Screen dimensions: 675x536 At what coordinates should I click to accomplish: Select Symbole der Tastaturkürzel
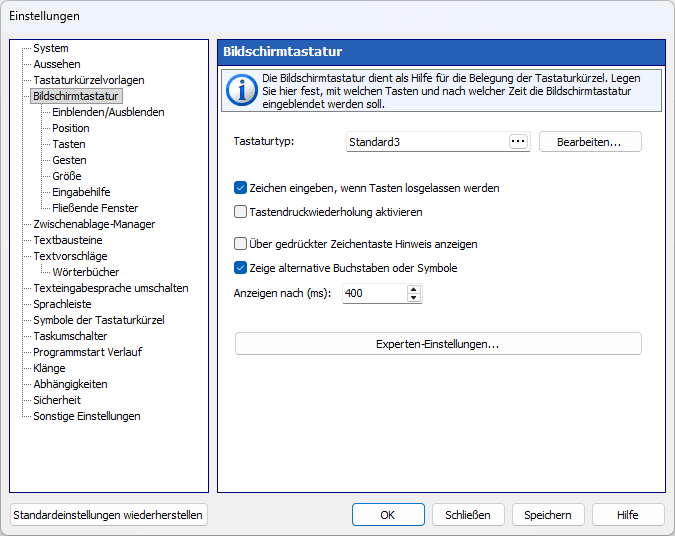point(99,320)
